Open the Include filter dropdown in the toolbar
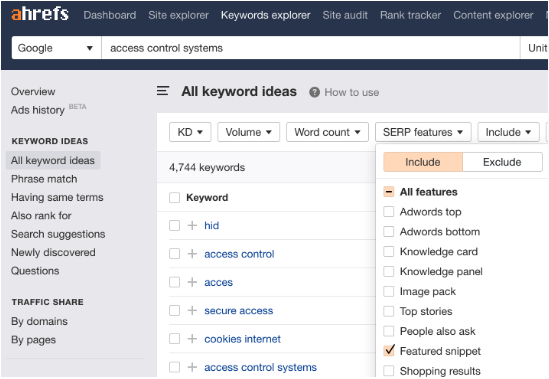The image size is (549, 379). (x=508, y=132)
